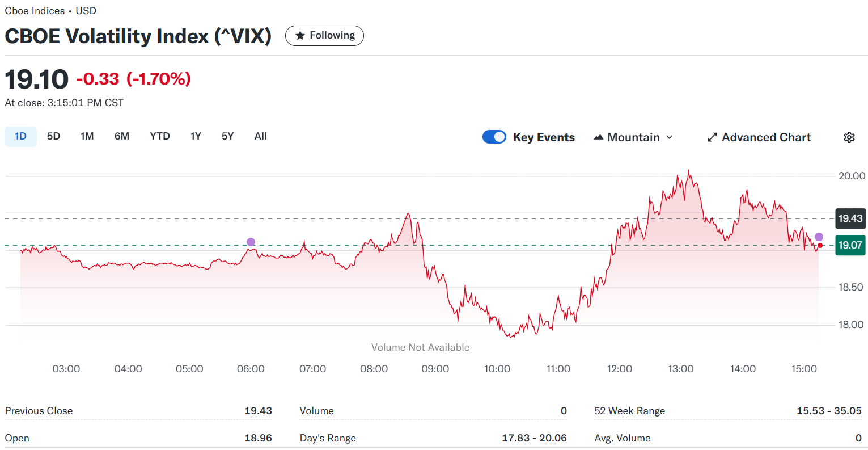Click the star icon in the Following button
This screenshot has width=868, height=450.
click(300, 36)
